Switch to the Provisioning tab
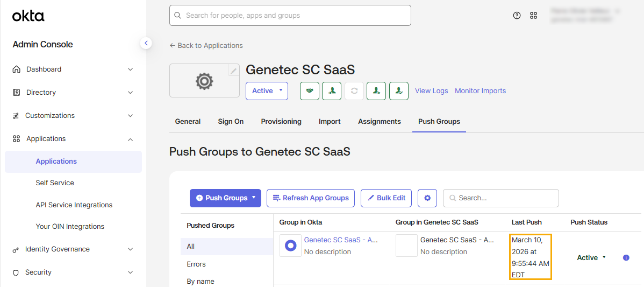Image resolution: width=644 pixels, height=287 pixels. click(281, 122)
